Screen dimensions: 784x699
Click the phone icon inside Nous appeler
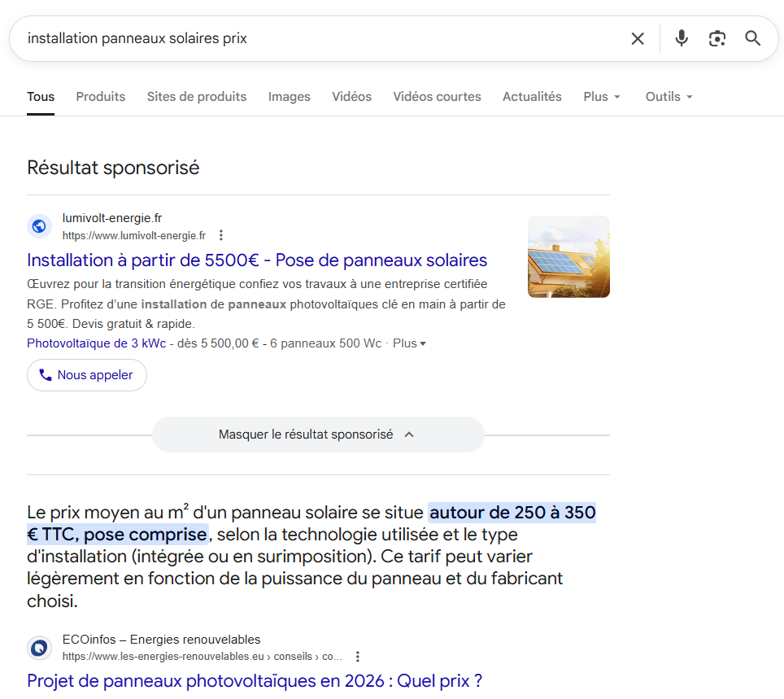point(46,375)
